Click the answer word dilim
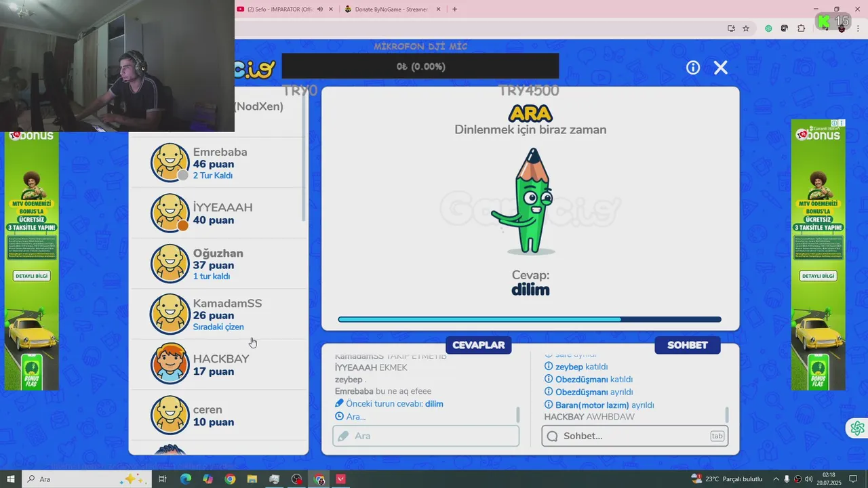This screenshot has height=488, width=868. point(530,289)
